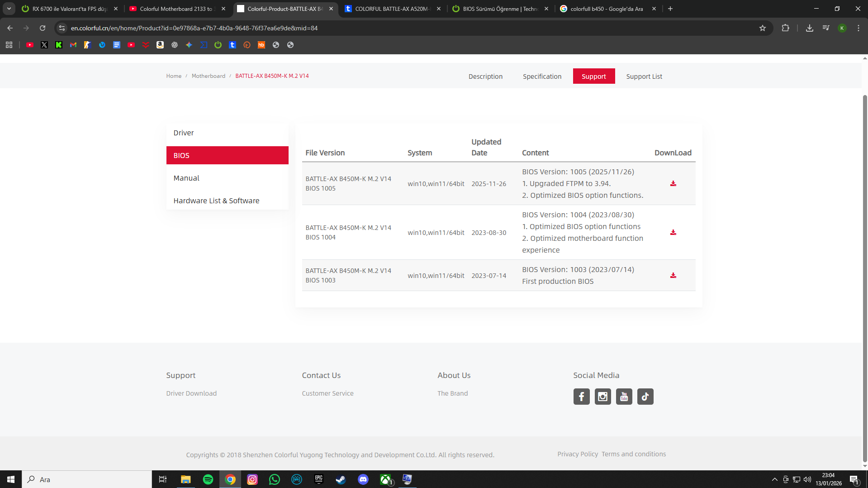Open the ChatGPT bookmark
This screenshot has width=868, height=488.
click(x=175, y=45)
